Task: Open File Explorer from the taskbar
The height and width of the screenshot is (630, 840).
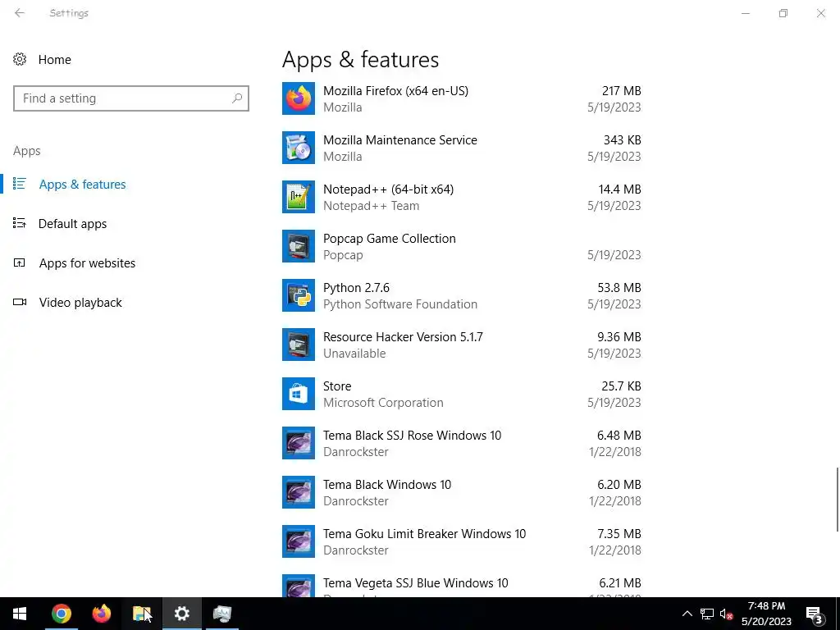Action: (141, 614)
